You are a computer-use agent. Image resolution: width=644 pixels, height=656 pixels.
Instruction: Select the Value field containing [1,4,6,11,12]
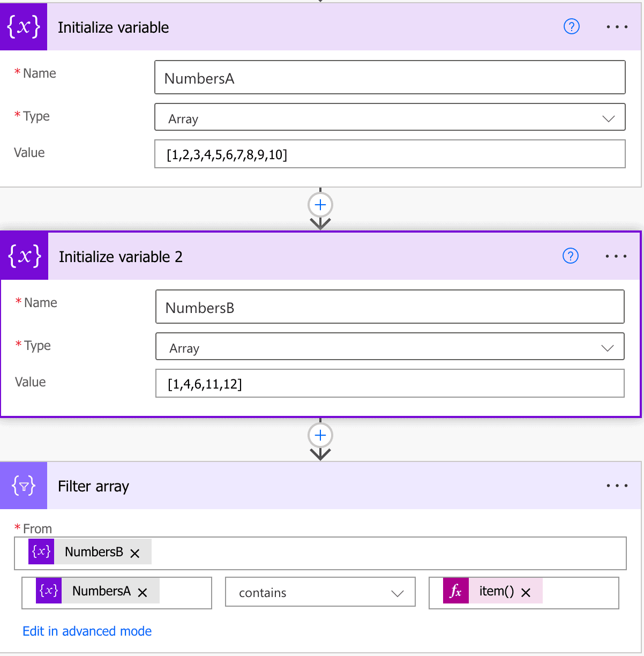(390, 383)
